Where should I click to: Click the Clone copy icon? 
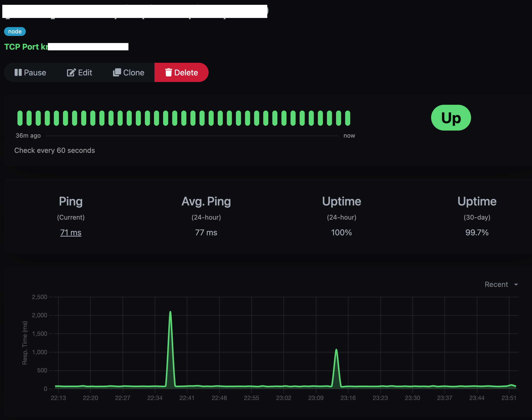117,72
